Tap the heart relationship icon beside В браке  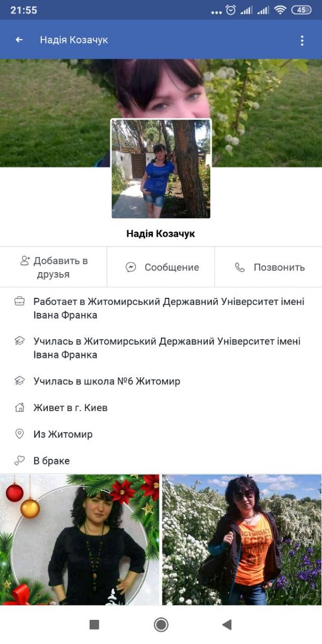click(19, 460)
